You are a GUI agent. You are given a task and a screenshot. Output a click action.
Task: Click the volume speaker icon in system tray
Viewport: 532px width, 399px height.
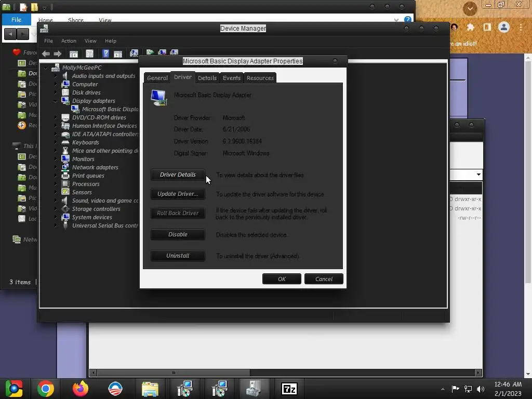point(481,389)
